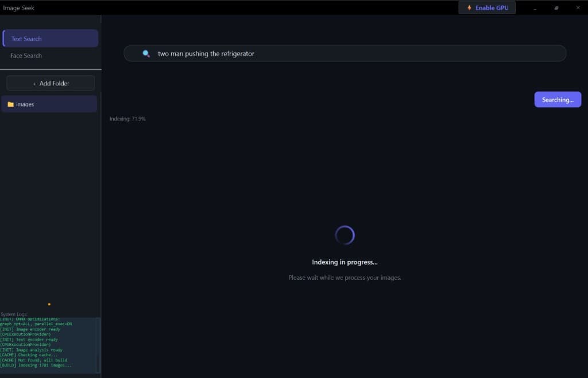The width and height of the screenshot is (588, 378).
Task: Click the yellow folder icon beside images
Action: 10,104
